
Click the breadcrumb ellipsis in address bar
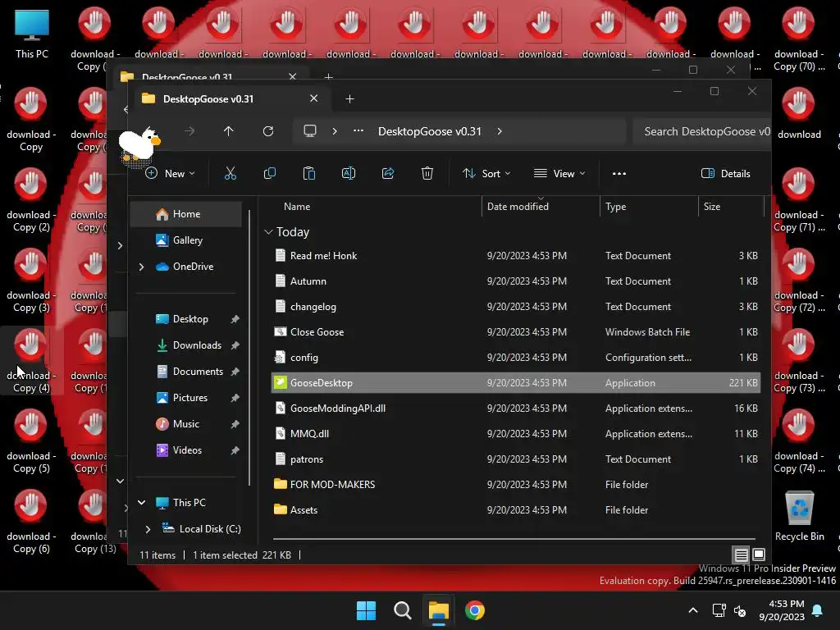358,131
